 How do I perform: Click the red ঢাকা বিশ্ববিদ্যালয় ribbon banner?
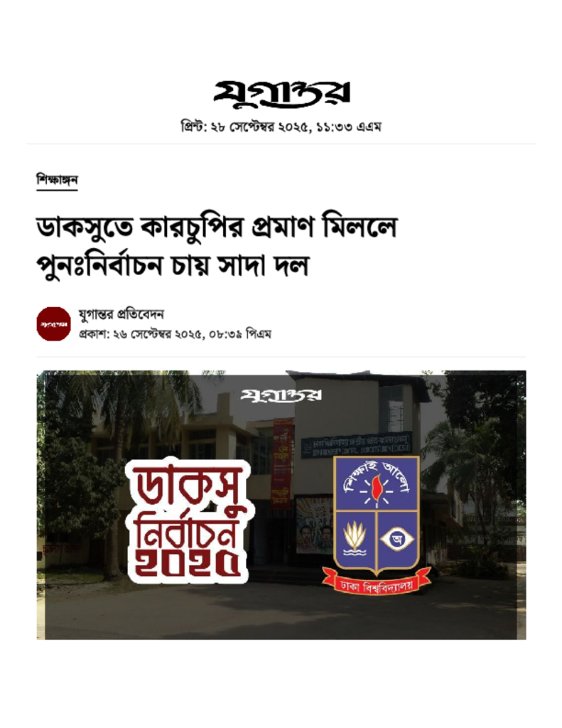tap(377, 584)
